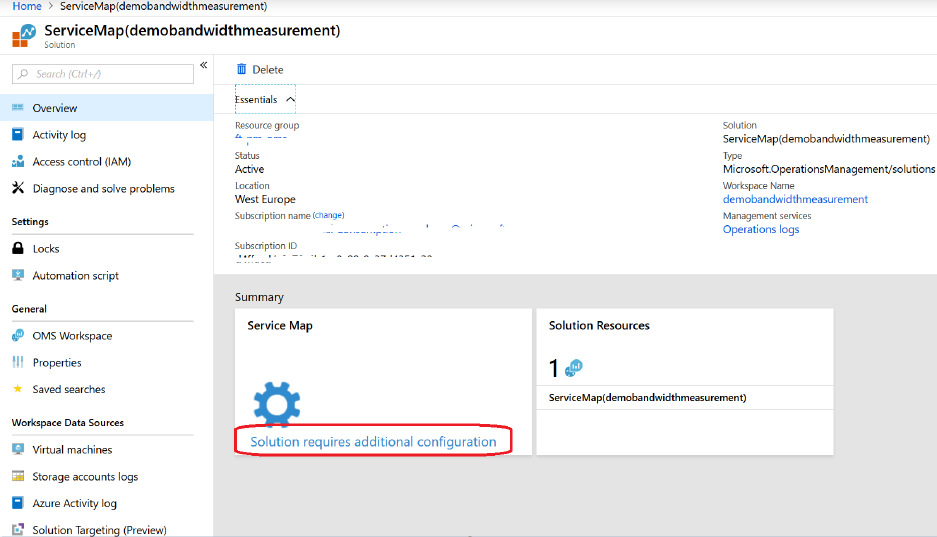Click Solution requires additional configuration link
937x537 pixels.
point(373,441)
